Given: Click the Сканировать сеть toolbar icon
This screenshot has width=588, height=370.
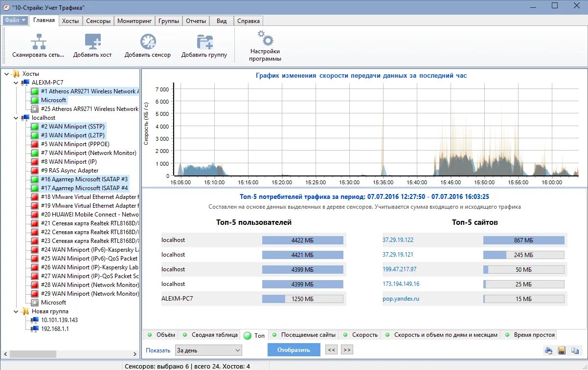Looking at the screenshot, I should click(x=39, y=42).
